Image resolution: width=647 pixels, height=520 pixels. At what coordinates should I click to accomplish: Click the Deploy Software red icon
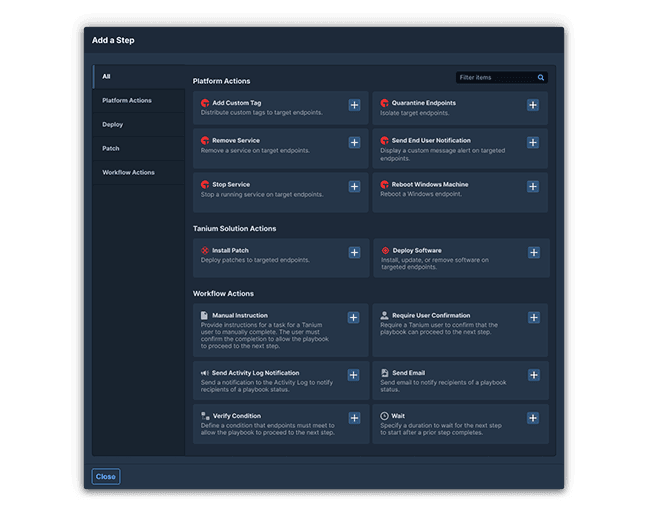[385, 250]
